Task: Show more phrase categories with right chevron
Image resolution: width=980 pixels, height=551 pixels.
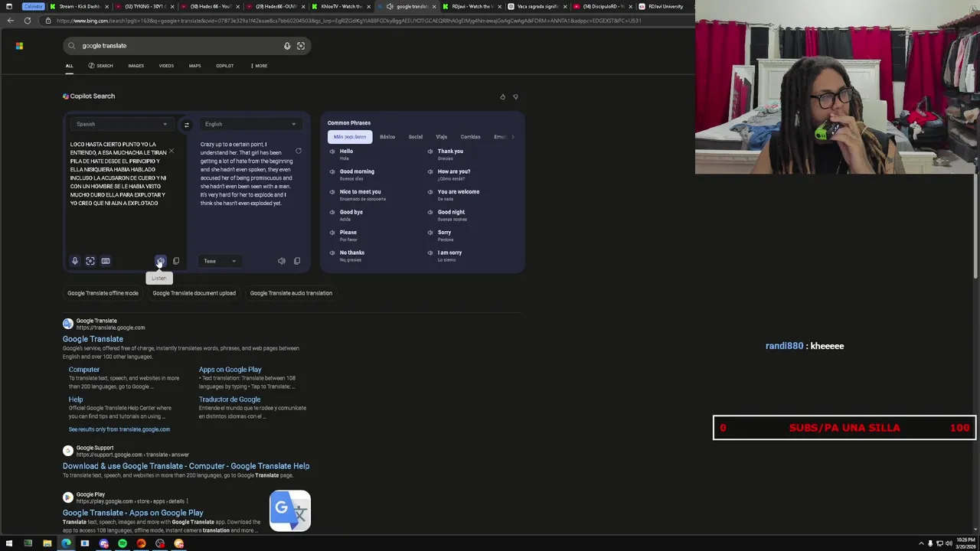Action: (x=512, y=137)
